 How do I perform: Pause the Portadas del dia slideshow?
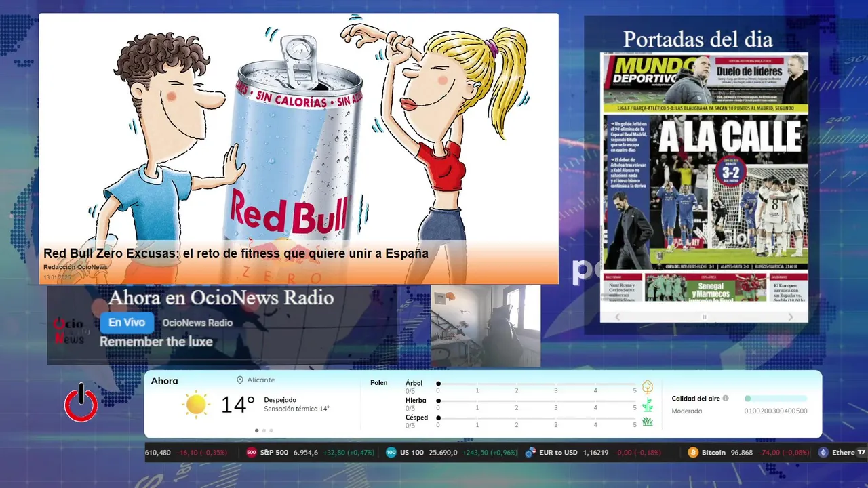[x=704, y=317]
